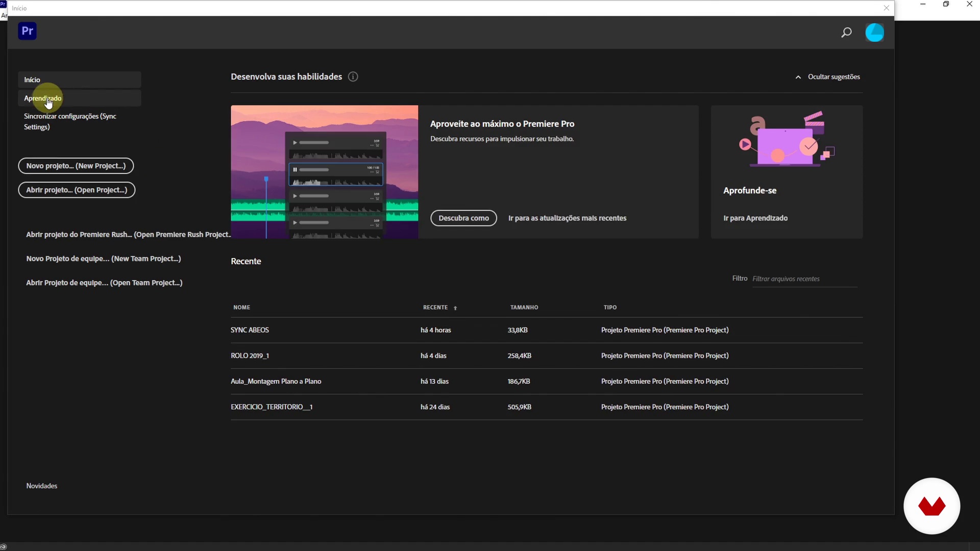
Task: Click the info icon beside Desenvolva suas habilidades
Action: coord(353,77)
